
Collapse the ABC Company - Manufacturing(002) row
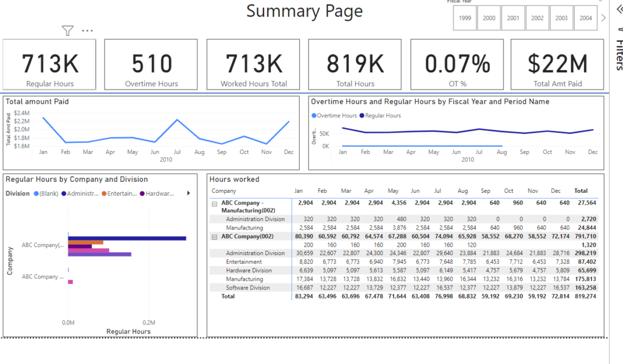pyautogui.click(x=214, y=203)
